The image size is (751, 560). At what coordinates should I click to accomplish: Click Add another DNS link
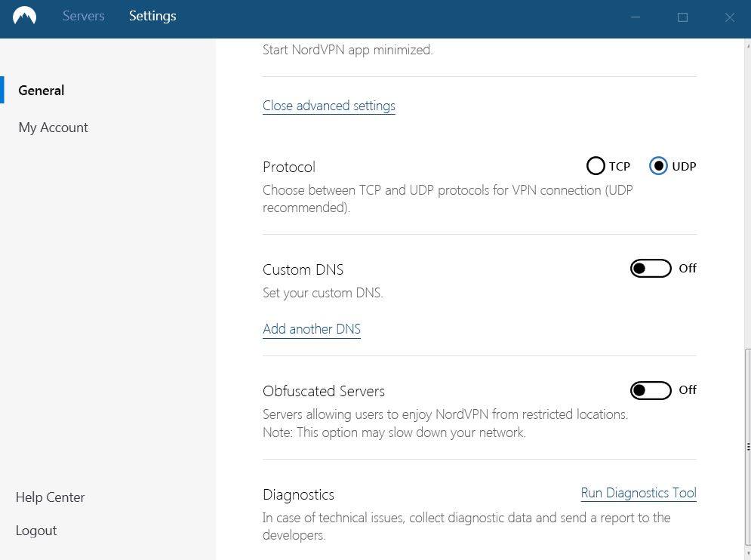click(x=311, y=329)
